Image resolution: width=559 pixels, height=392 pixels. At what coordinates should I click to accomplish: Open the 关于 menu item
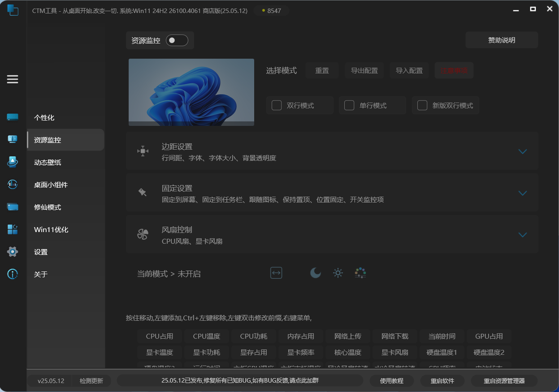click(x=65, y=274)
